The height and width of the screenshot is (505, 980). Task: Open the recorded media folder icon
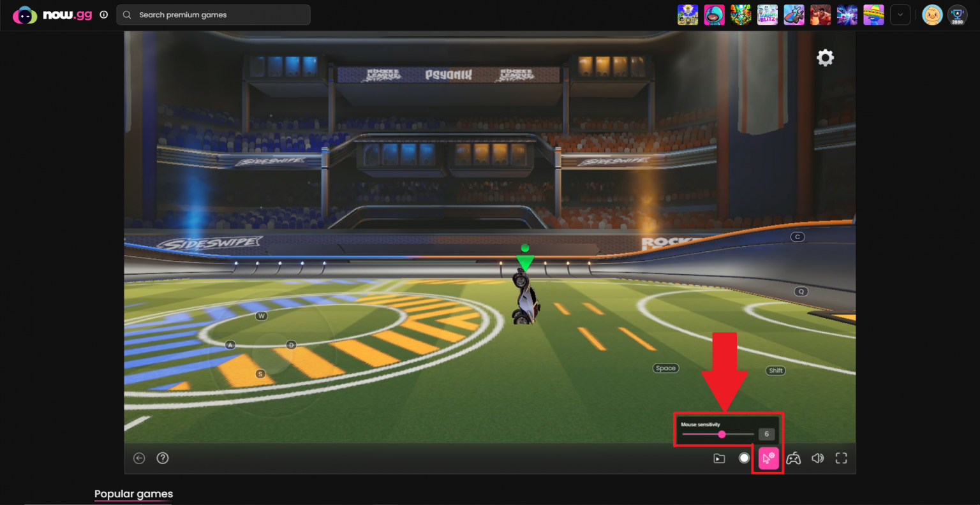pyautogui.click(x=719, y=458)
